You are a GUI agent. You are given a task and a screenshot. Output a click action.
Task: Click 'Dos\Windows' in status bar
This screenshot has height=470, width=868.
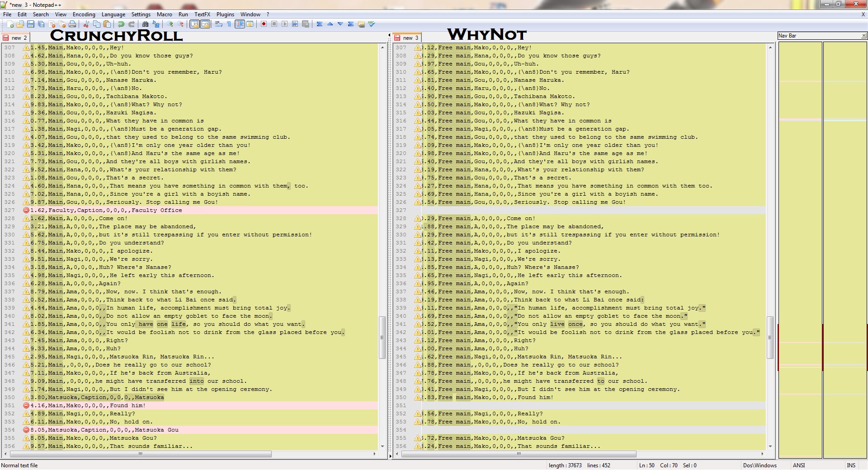pos(760,465)
